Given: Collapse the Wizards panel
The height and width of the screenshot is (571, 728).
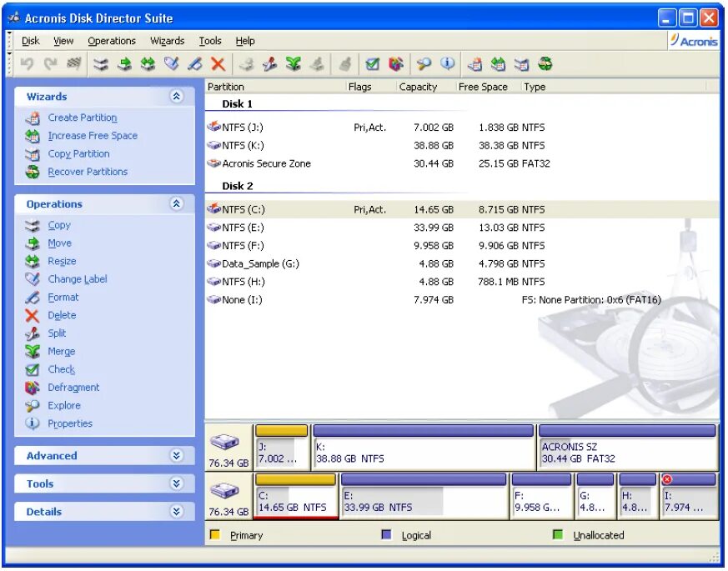Looking at the screenshot, I should click(177, 97).
